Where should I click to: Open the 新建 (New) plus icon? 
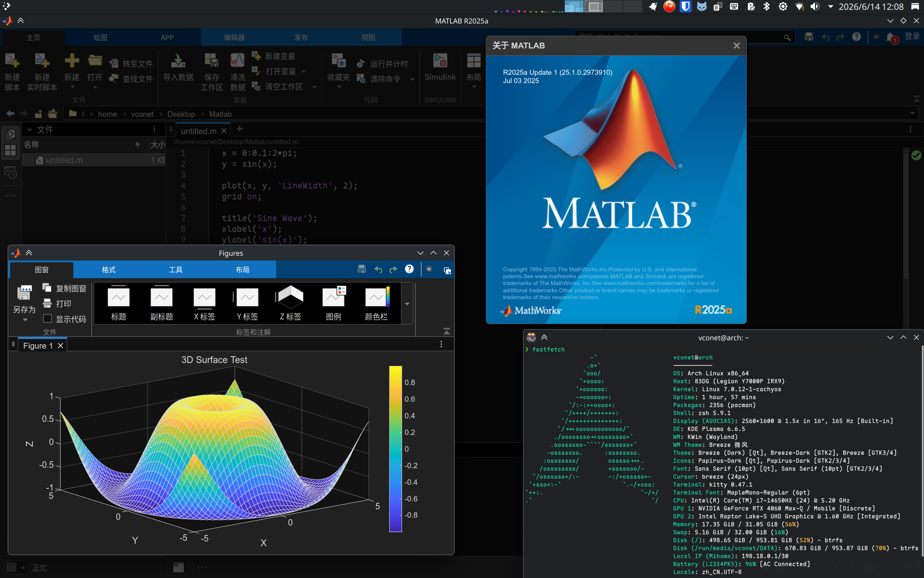(72, 60)
